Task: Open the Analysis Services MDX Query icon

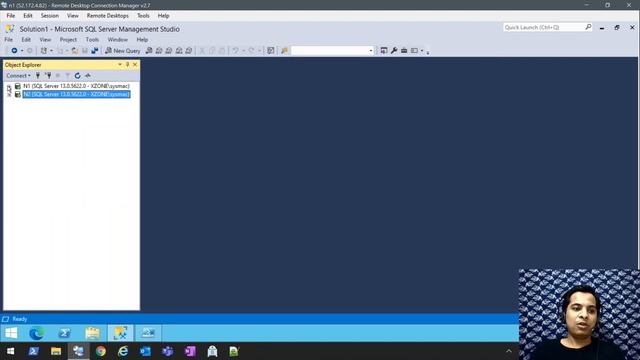Action: (x=159, y=51)
